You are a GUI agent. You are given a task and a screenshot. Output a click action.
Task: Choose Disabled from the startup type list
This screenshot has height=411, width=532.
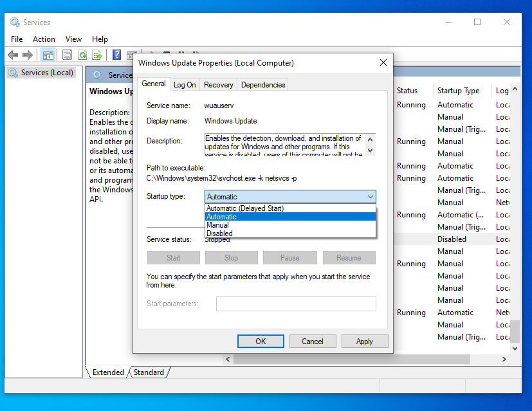(219, 233)
